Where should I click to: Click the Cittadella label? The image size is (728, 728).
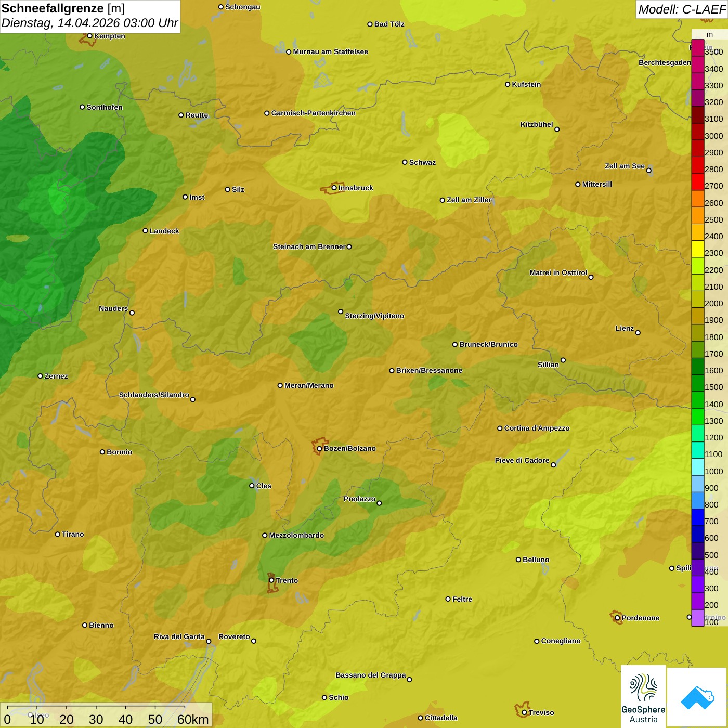click(441, 718)
